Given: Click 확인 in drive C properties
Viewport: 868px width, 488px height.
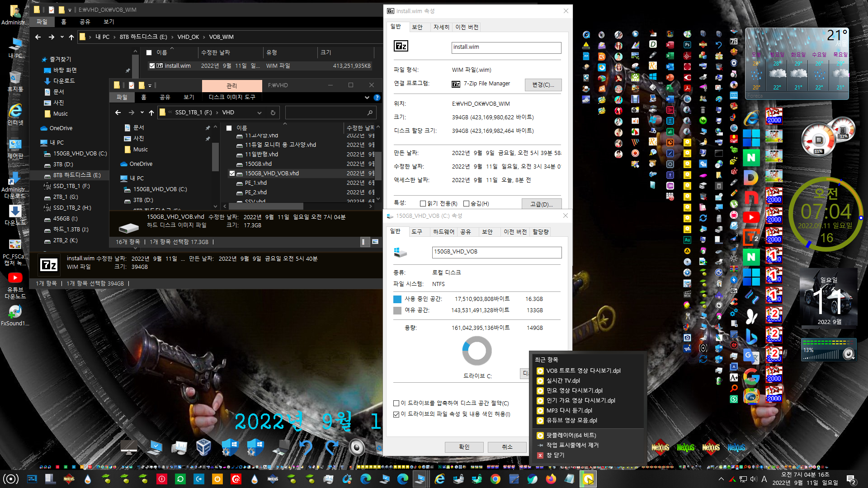Looking at the screenshot, I should (464, 447).
